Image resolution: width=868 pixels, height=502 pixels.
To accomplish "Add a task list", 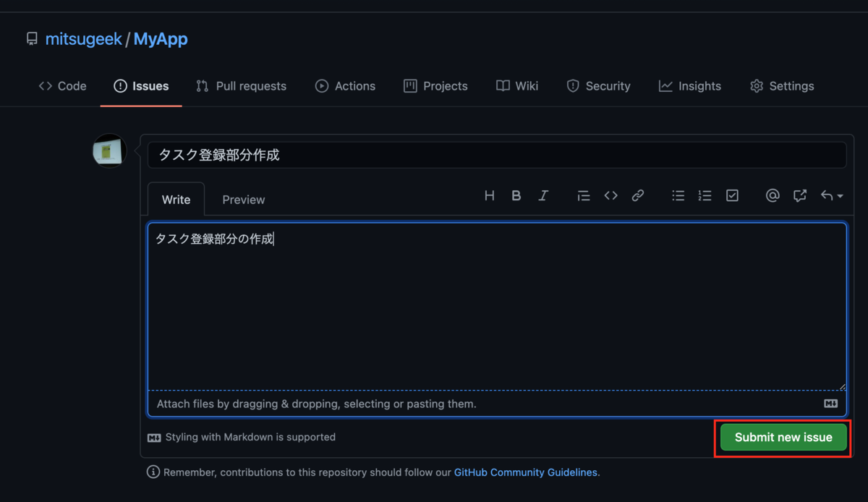I will click(732, 195).
